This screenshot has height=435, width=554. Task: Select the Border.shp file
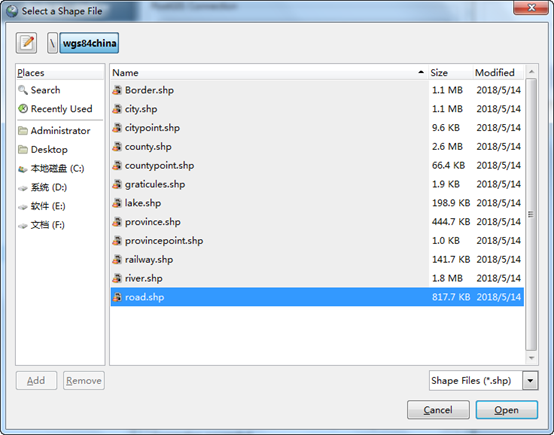coord(317,90)
